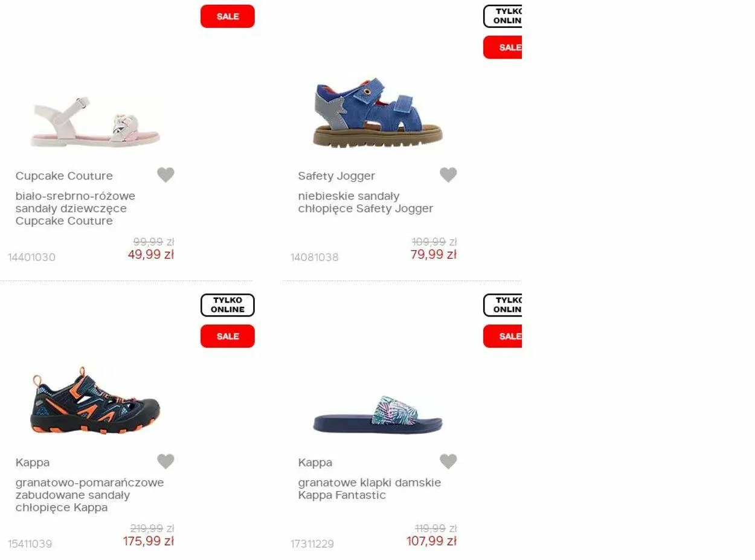Click SALE badge above Cupcake Couture sandals

click(x=228, y=16)
